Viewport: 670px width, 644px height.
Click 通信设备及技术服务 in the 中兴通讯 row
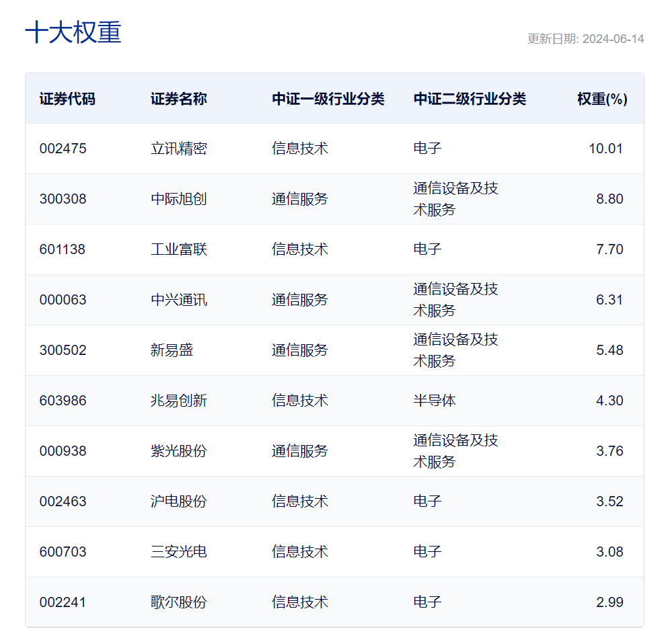(455, 300)
